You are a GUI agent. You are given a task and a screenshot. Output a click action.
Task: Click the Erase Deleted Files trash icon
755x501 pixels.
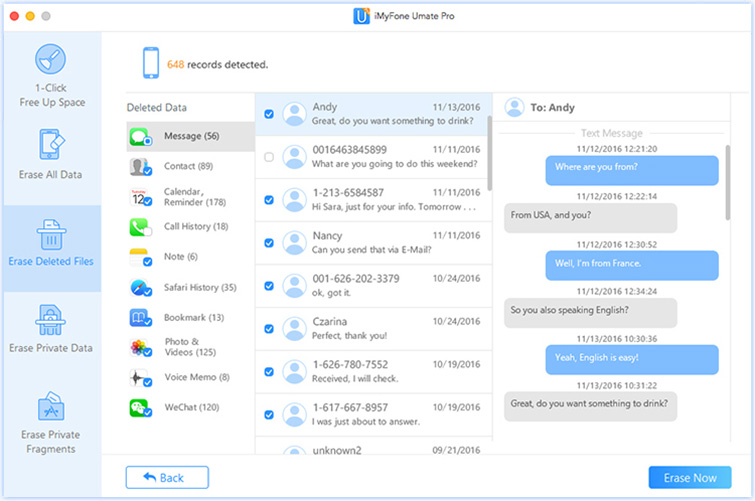[x=51, y=235]
